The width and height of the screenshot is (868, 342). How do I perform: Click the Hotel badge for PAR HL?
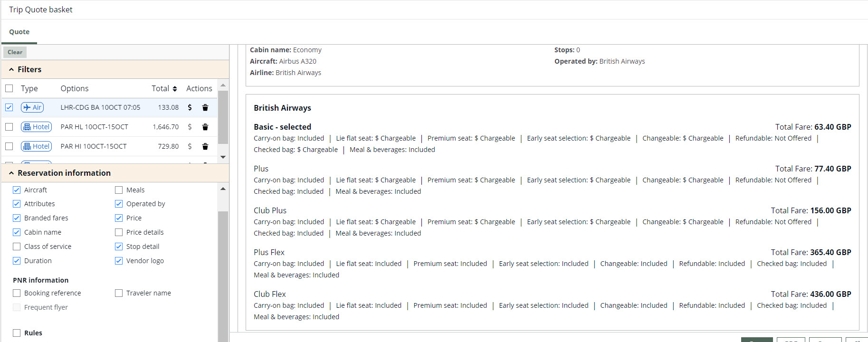tap(36, 127)
